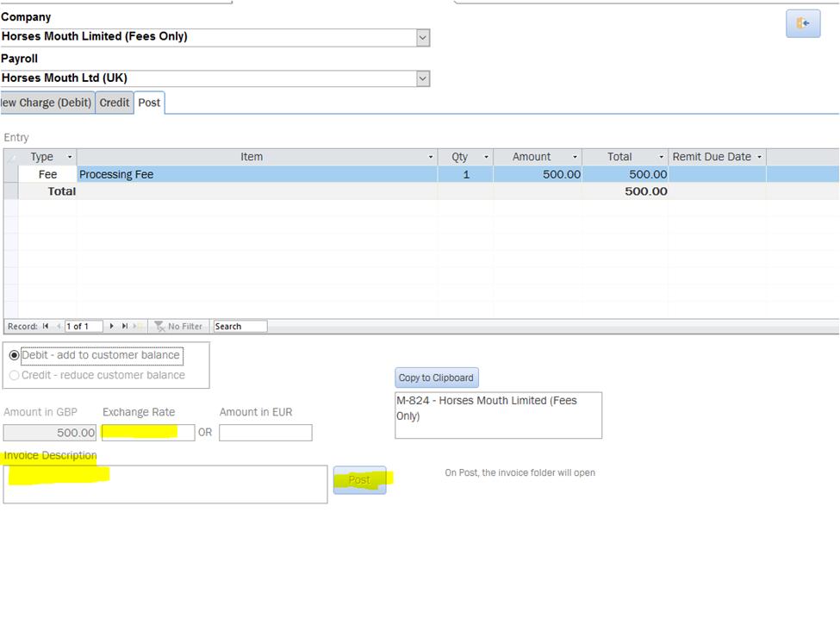Switch to the Credit tab

tap(114, 103)
